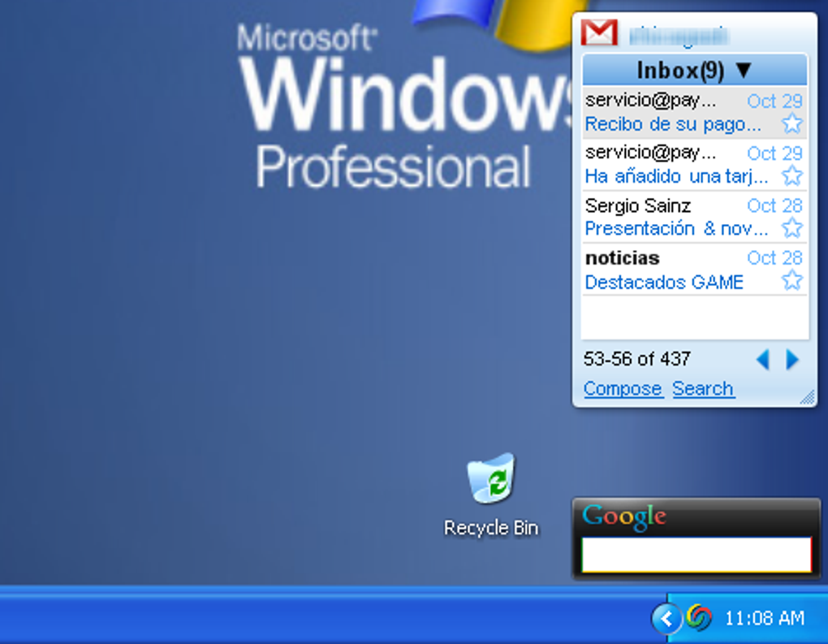Click the 11:08 AM taskbar clock
828x644 pixels.
pyautogui.click(x=765, y=618)
